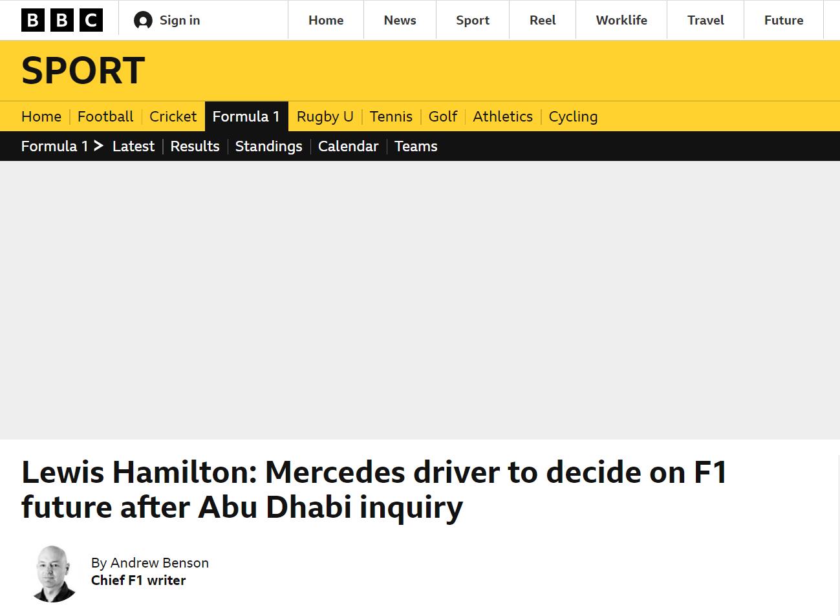Click Andrew Benson's author photo
Screen dimensions: 840x616
click(x=54, y=573)
